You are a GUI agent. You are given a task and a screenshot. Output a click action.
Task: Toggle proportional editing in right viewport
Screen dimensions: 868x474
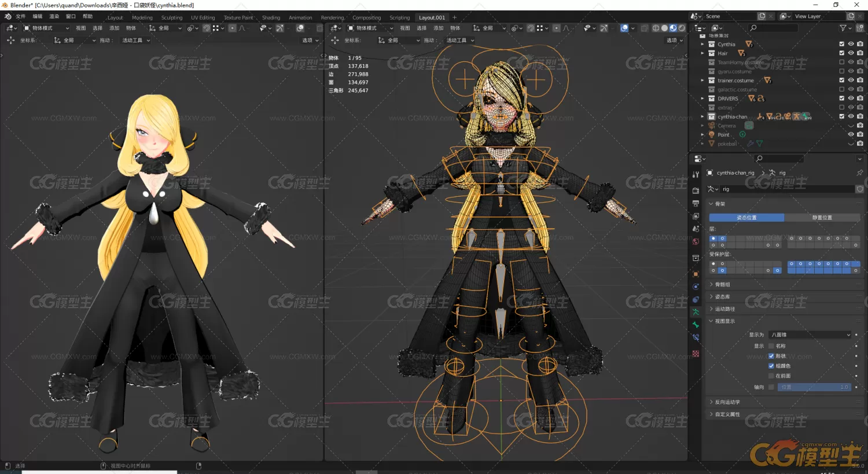click(556, 28)
